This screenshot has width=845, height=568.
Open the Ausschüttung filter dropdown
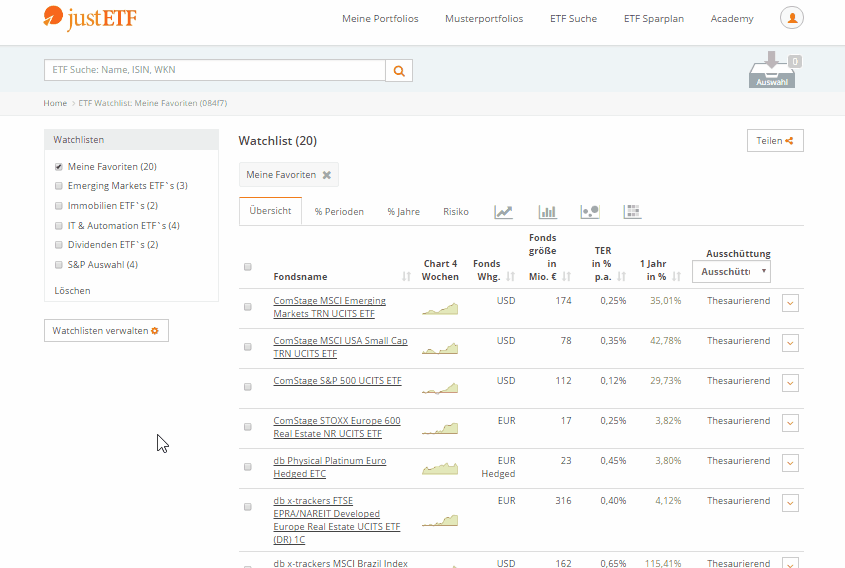(731, 272)
